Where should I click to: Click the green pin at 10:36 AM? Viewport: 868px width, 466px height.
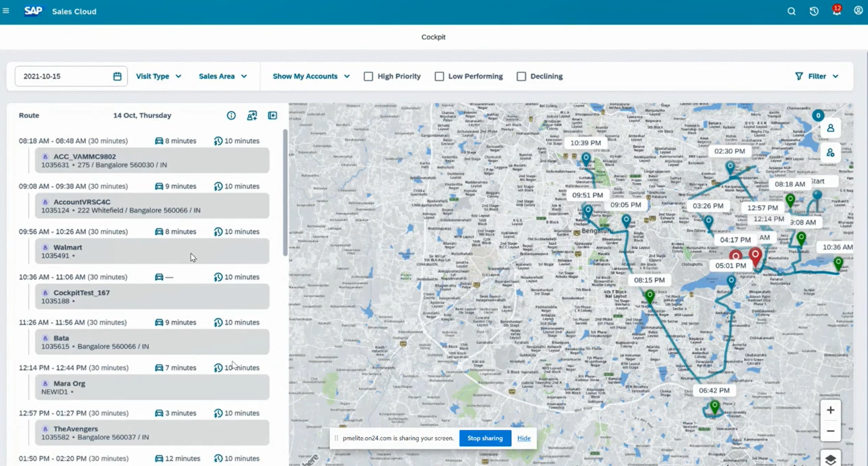point(838,263)
